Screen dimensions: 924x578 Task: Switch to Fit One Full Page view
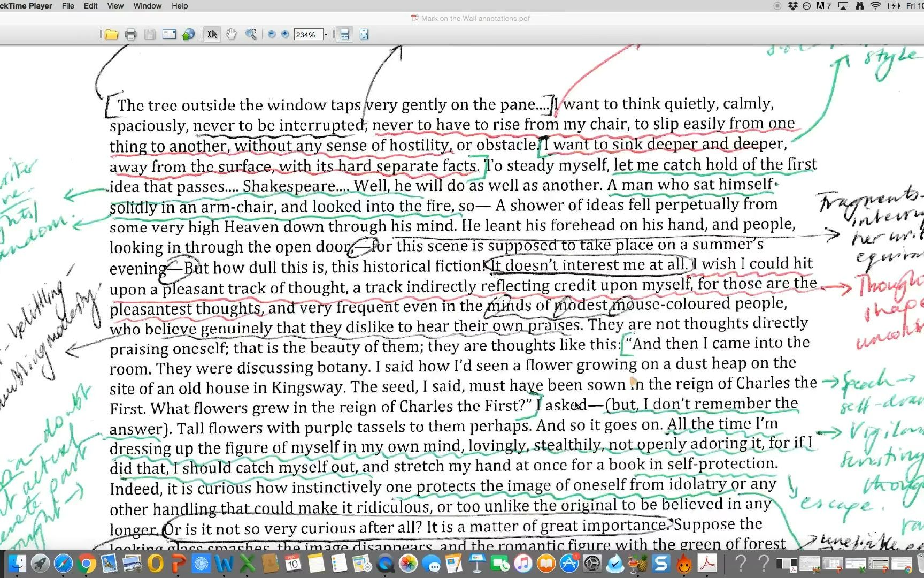pos(364,35)
